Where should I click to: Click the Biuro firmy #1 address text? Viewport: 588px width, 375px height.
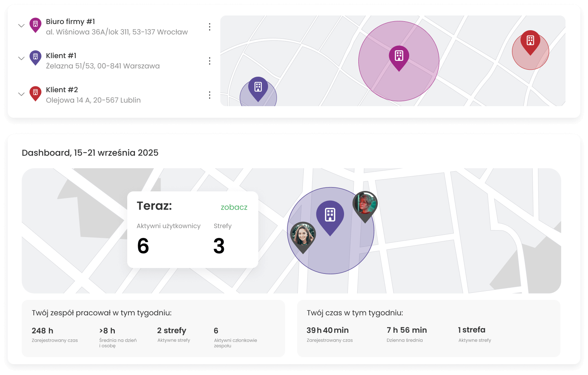pyautogui.click(x=117, y=32)
